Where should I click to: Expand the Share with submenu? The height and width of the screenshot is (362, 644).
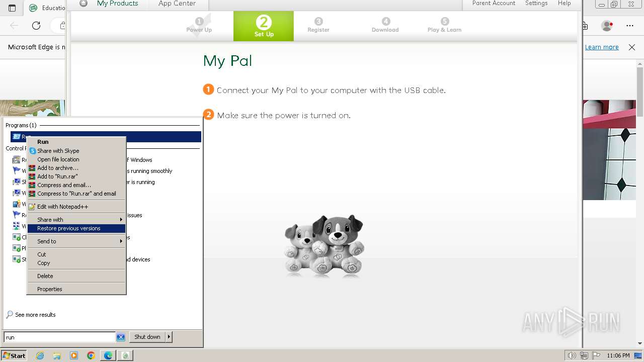[x=76, y=220]
